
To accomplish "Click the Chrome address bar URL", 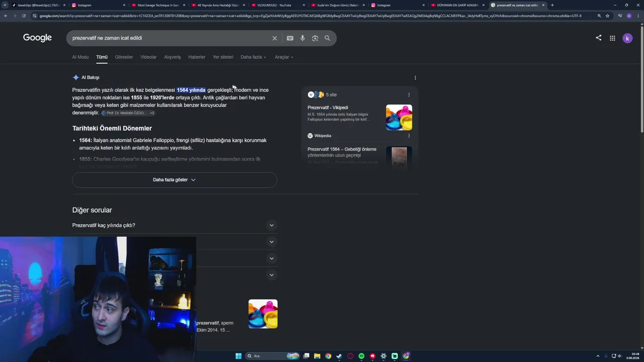I will tap(310, 16).
